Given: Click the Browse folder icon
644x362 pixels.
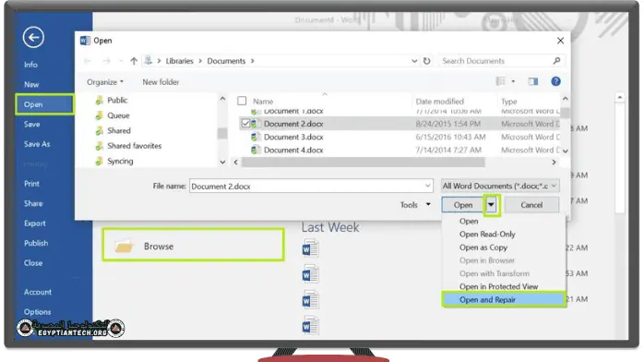Looking at the screenshot, I should 124,247.
